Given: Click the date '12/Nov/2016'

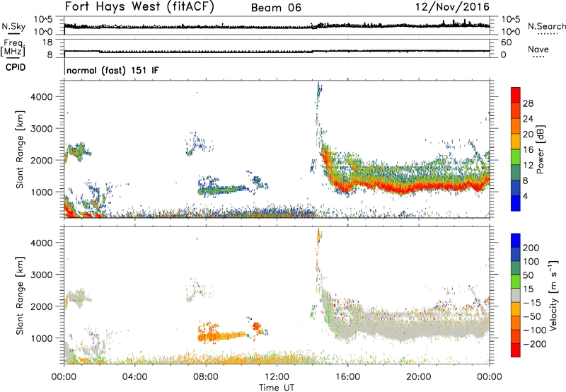Looking at the screenshot, I should pyautogui.click(x=452, y=6).
